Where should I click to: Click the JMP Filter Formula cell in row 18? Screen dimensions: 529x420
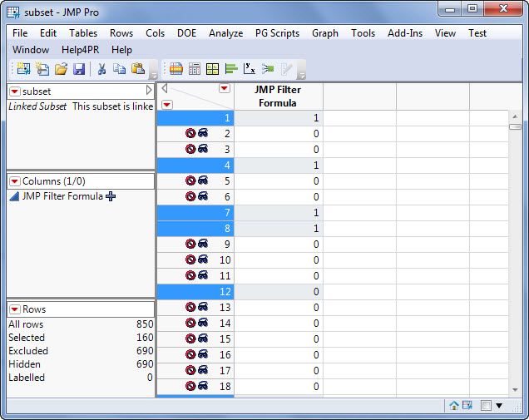(279, 386)
